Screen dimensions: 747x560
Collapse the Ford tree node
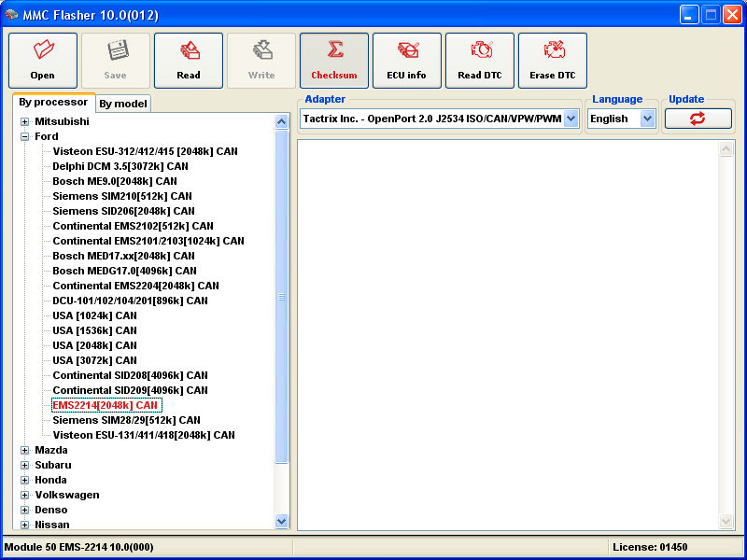(25, 136)
